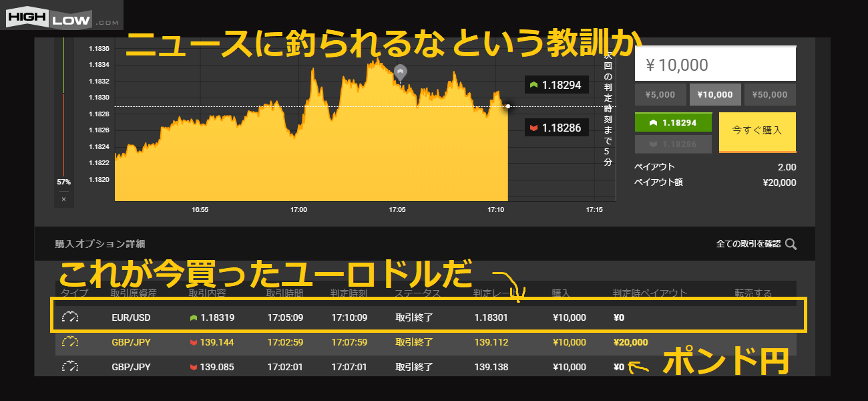Click the gauge icon in EUR/USD row
Screen dimensions: 868x401
click(70, 317)
